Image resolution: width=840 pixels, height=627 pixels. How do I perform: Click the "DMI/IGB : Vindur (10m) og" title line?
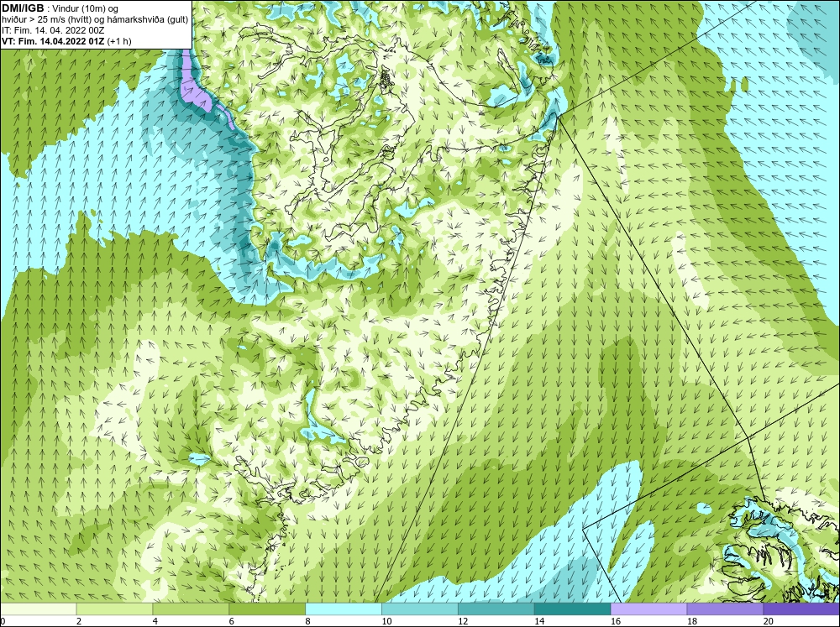pyautogui.click(x=60, y=8)
